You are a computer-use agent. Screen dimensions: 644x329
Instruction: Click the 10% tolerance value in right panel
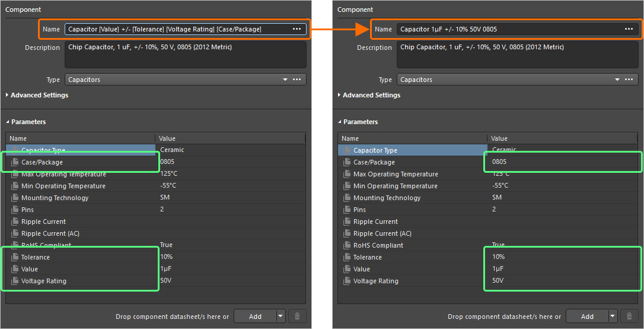click(498, 257)
